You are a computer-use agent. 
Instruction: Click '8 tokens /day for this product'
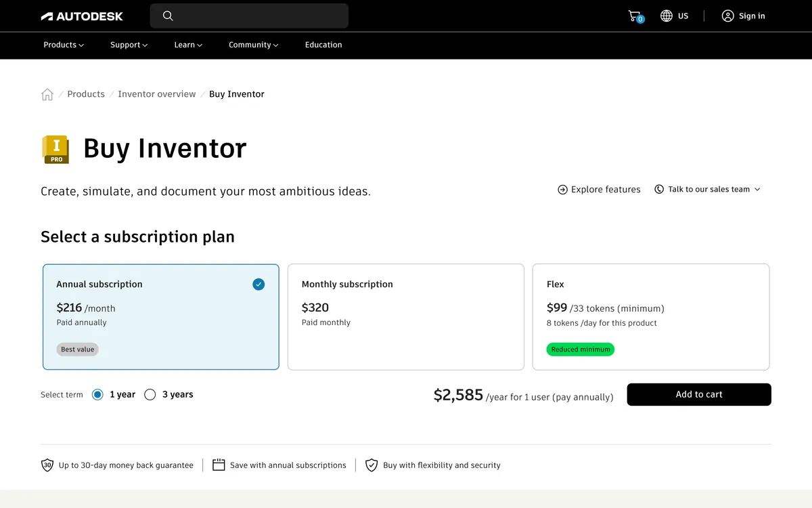[602, 323]
